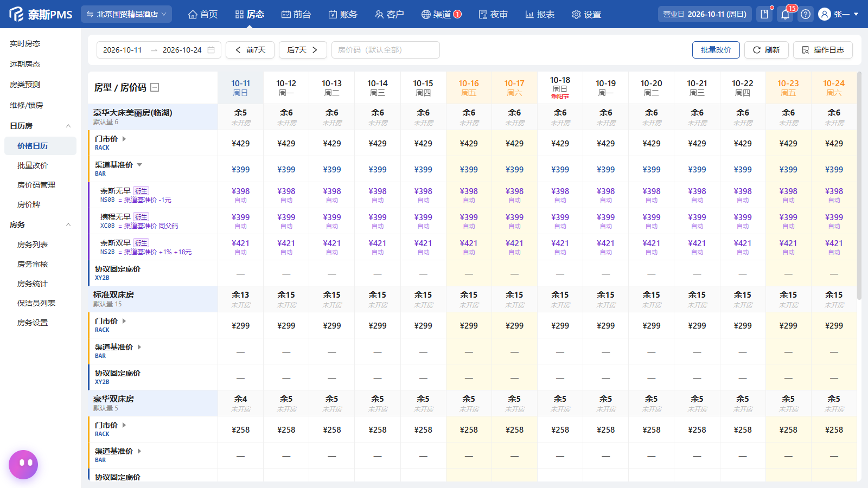Viewport: 868px width, 488px height.
Task: Open the clipboard icon with red dot
Action: point(764,14)
